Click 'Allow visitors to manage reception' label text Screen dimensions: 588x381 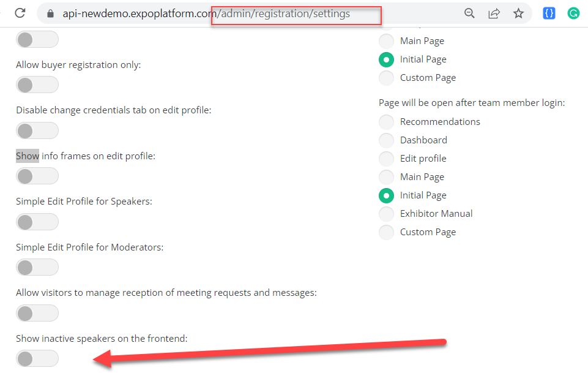point(166,293)
